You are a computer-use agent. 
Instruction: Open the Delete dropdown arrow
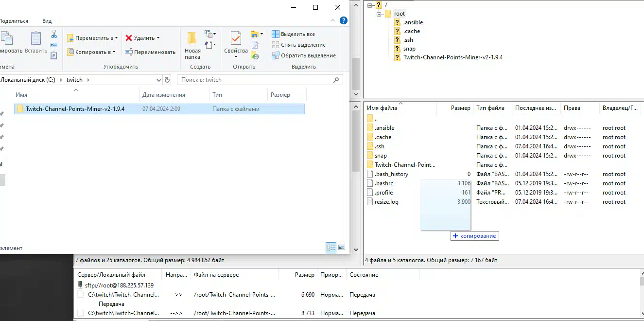tap(158, 38)
